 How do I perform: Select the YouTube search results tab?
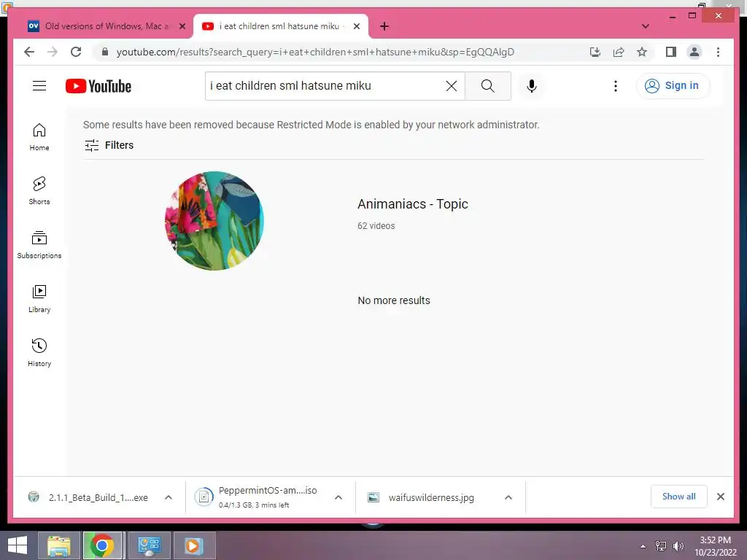(x=279, y=26)
